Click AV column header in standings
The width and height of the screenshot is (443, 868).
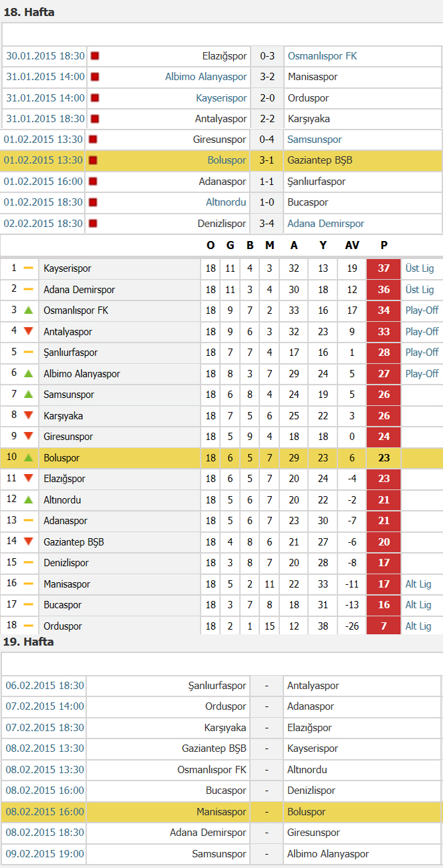click(x=352, y=246)
